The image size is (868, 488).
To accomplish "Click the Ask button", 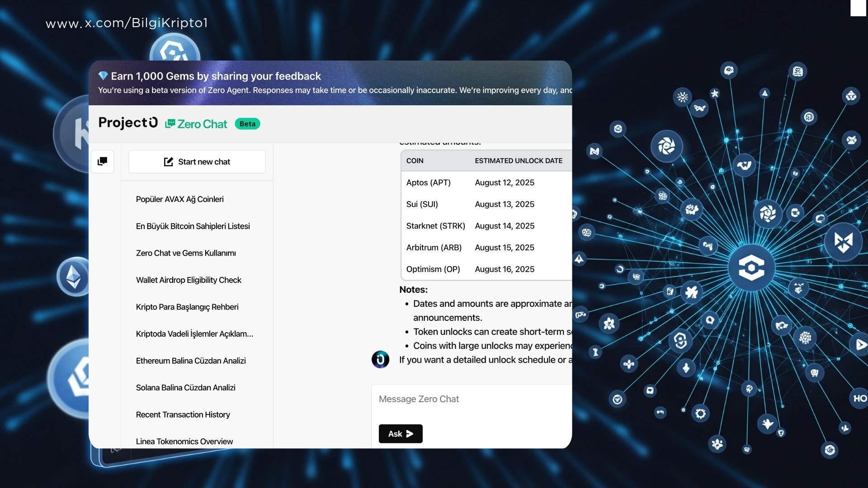I will [x=401, y=434].
